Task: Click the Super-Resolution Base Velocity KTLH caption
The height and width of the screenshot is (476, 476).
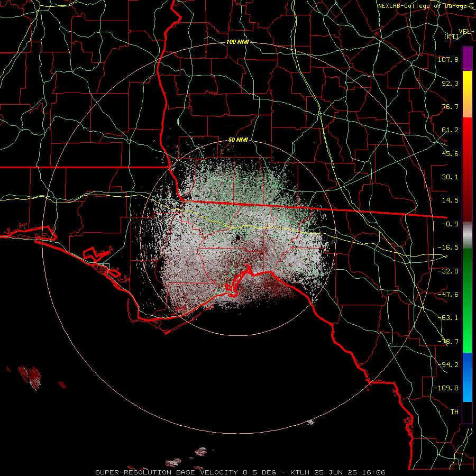Action: pos(241,472)
